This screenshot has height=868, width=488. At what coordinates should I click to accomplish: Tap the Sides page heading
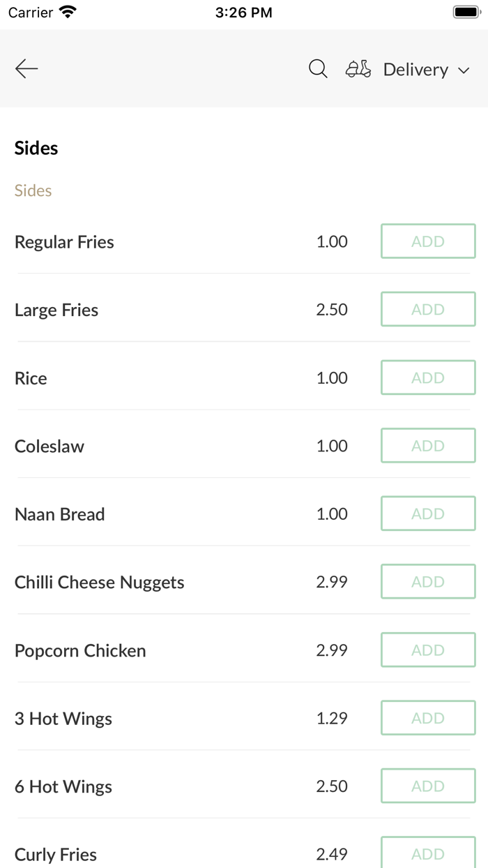[x=36, y=148]
